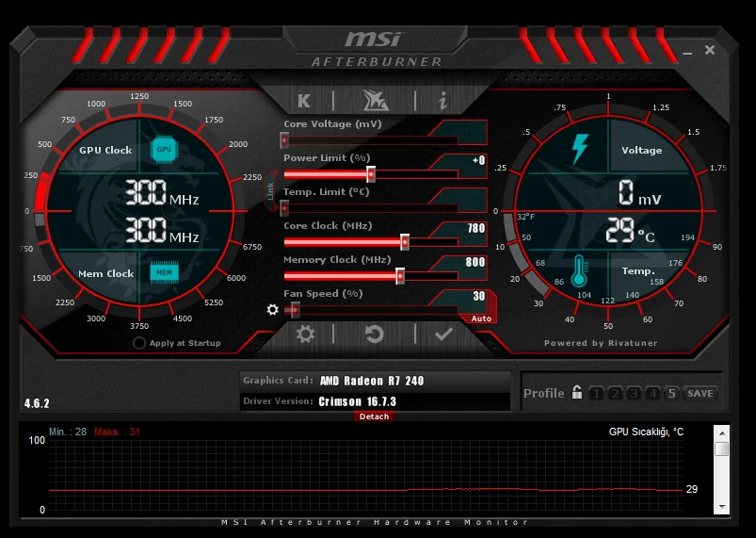The image size is (756, 538).
Task: Click the GPU Sıcaklığı graph label
Action: point(646,432)
